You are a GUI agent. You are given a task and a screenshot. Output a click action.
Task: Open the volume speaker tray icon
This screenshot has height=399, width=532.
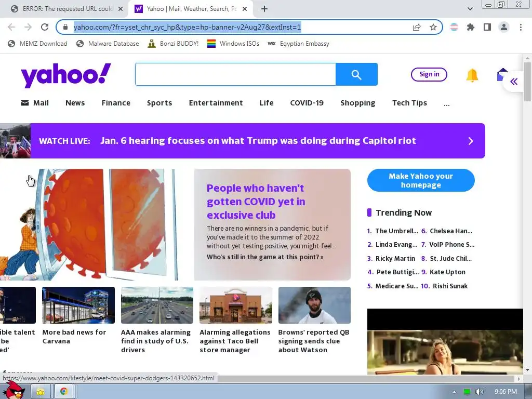[x=480, y=392]
